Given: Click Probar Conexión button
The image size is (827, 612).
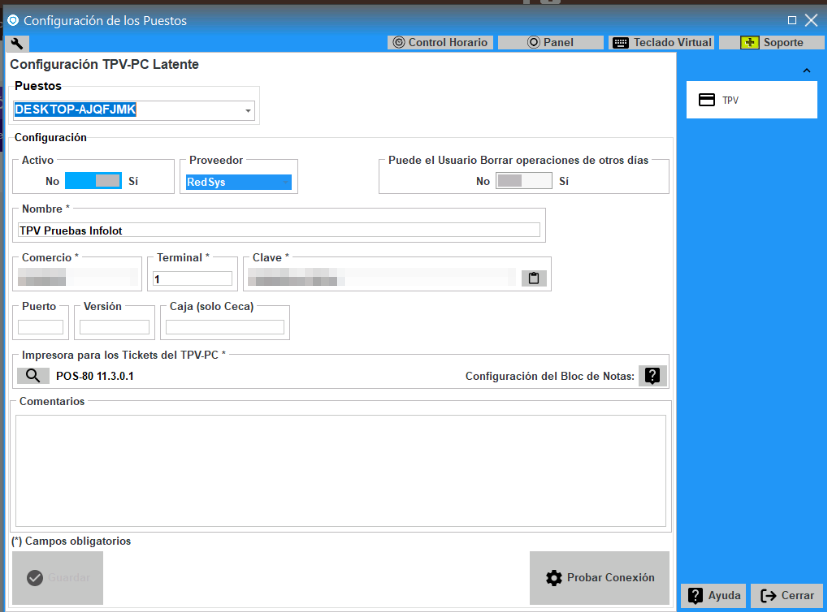Looking at the screenshot, I should point(600,578).
